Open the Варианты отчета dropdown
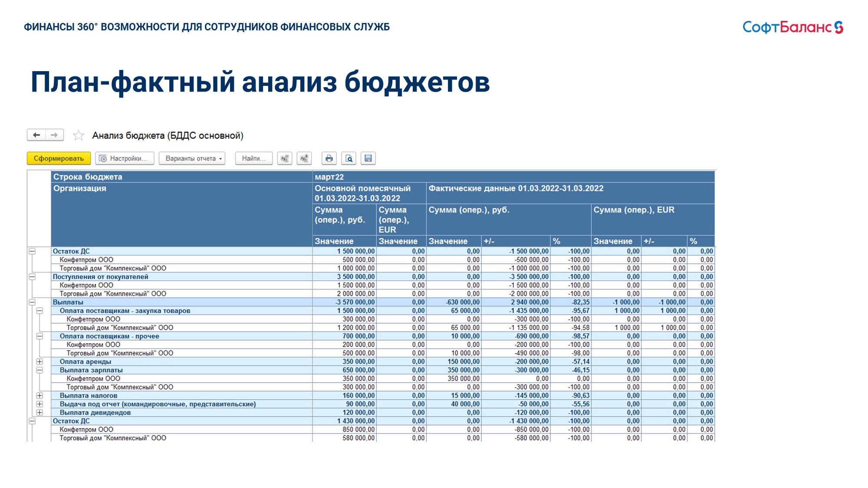The image size is (868, 488). [192, 158]
